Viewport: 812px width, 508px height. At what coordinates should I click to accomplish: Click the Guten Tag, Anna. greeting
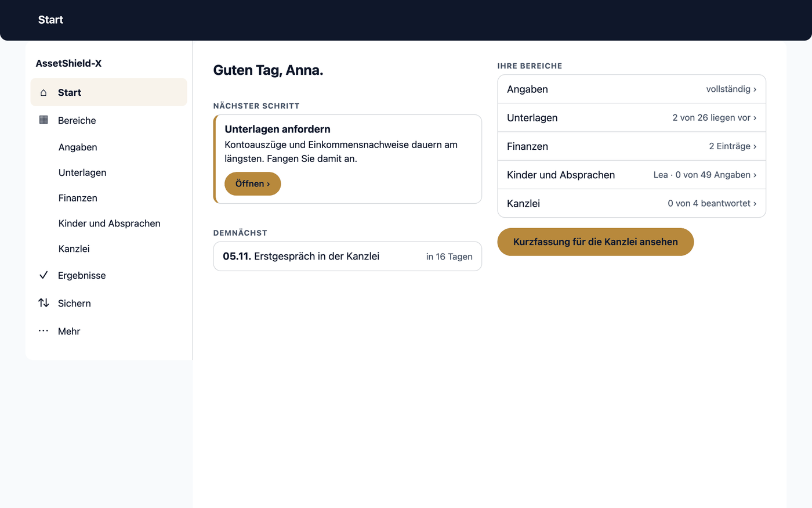click(268, 70)
